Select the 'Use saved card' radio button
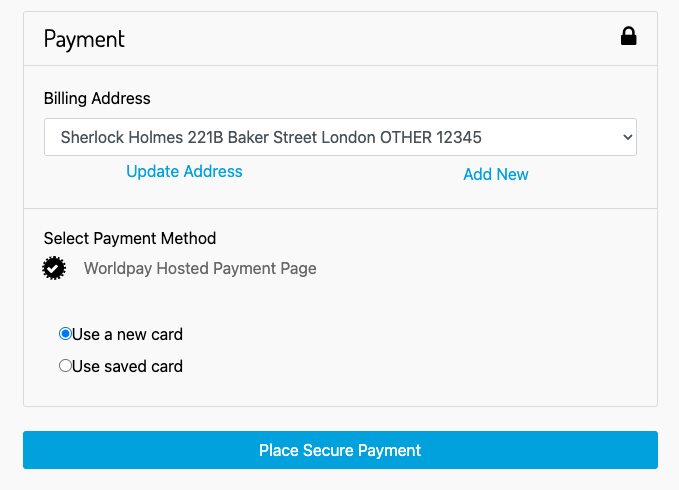This screenshot has height=490, width=679. click(65, 366)
